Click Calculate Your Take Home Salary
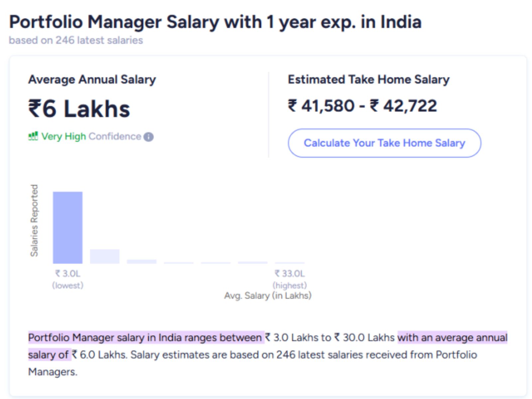Screen dimensions: 532x399 click(x=384, y=143)
